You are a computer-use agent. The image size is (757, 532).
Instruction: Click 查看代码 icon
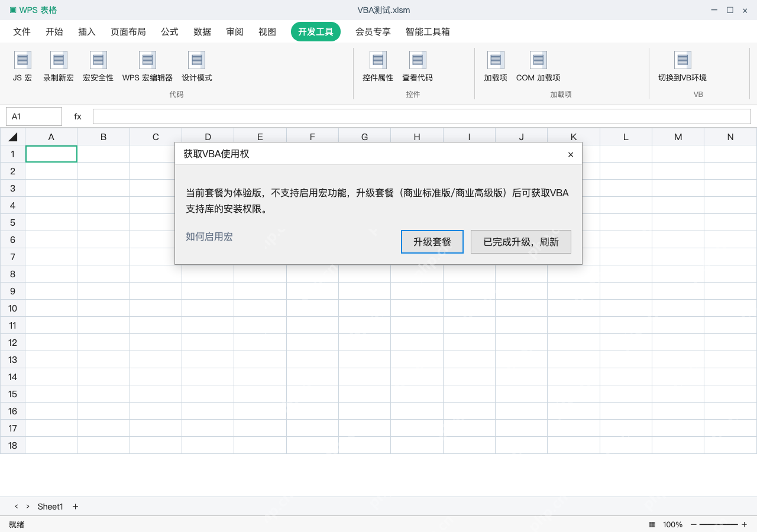418,60
